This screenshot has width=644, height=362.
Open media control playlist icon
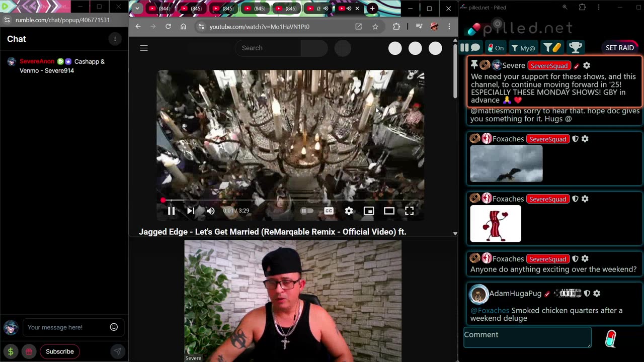click(419, 27)
